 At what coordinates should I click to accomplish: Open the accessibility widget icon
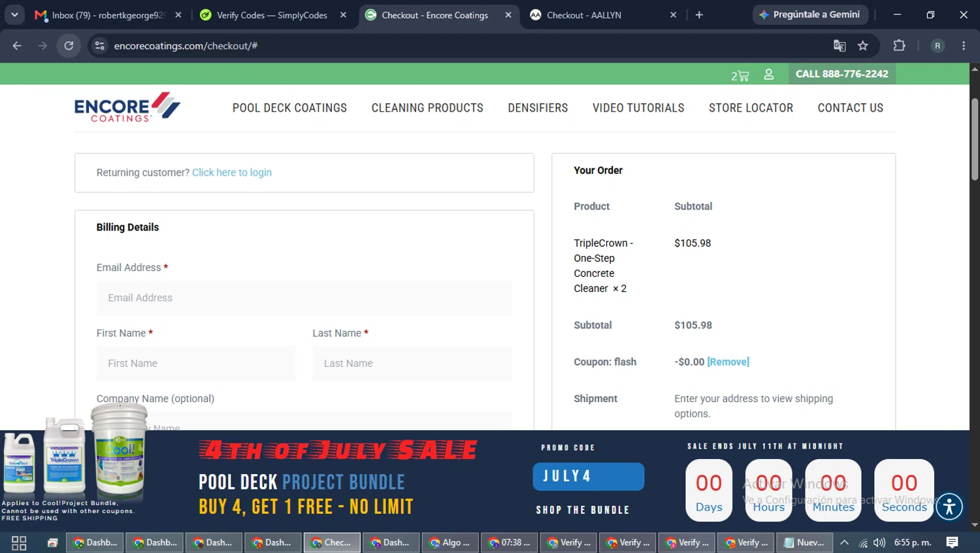949,506
